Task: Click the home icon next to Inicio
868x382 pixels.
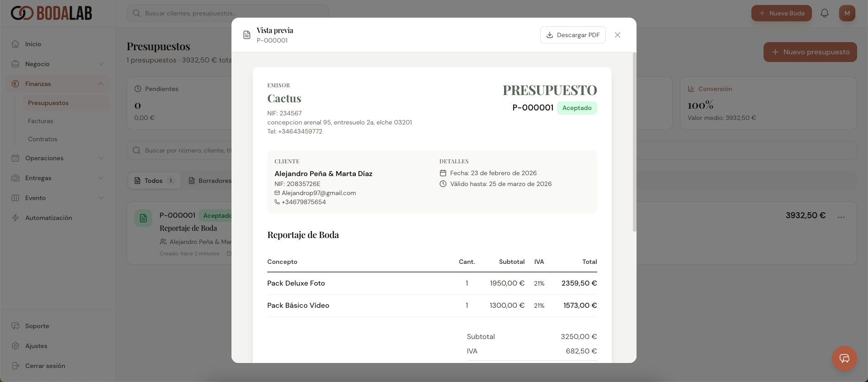Action: (15, 44)
